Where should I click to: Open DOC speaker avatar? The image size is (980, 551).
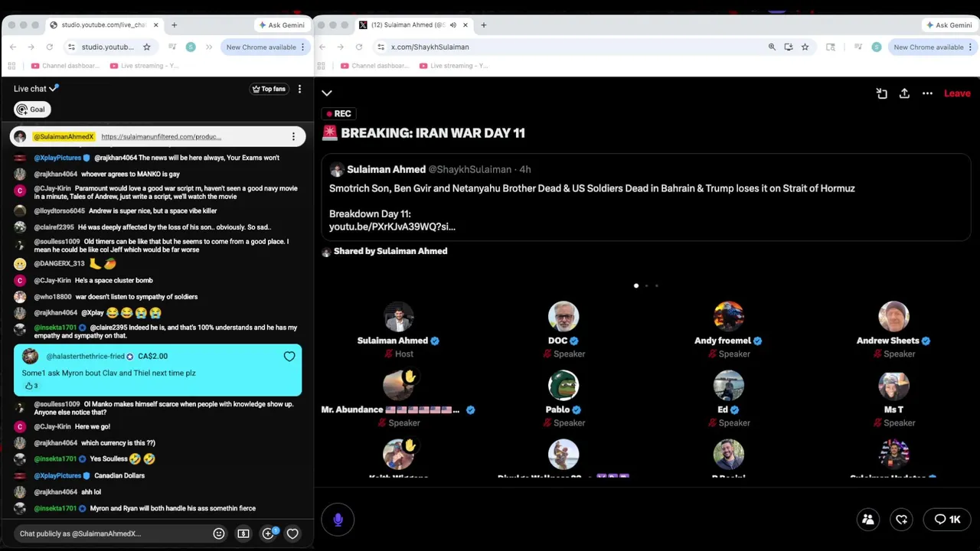563,317
